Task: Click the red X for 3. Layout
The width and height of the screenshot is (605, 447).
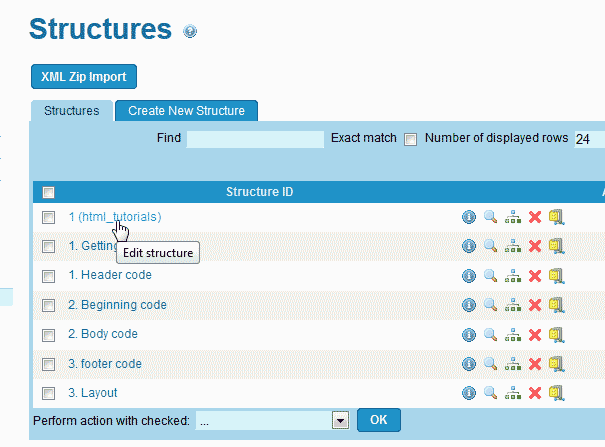Action: click(535, 393)
